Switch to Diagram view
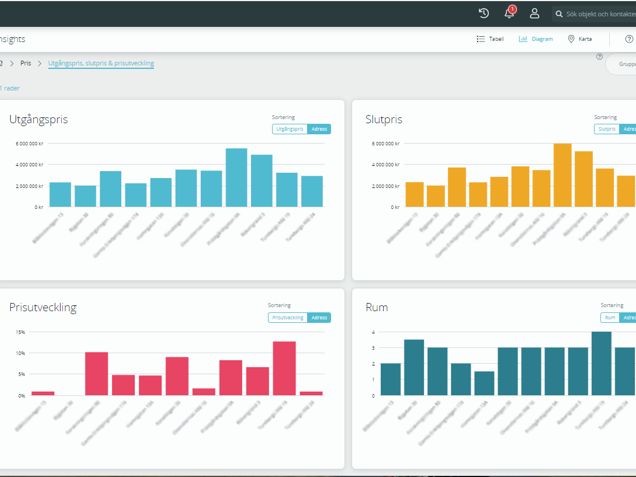 click(x=536, y=39)
